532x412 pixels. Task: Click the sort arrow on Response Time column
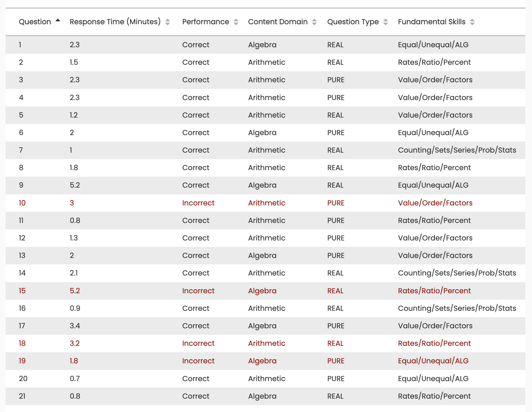(x=168, y=22)
